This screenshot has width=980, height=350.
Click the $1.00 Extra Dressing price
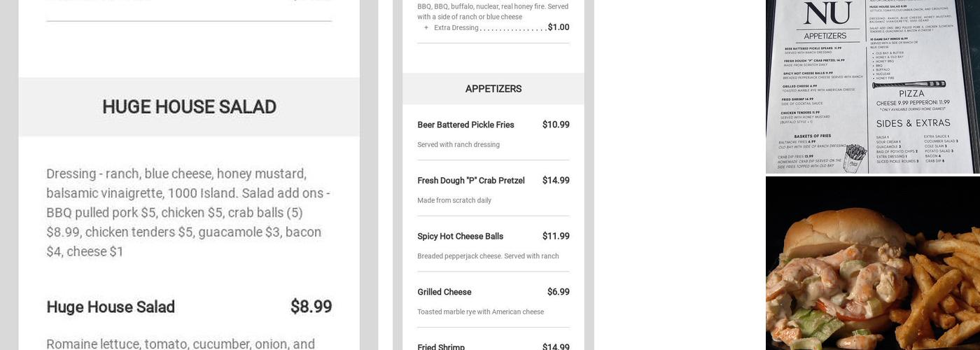pos(558,27)
